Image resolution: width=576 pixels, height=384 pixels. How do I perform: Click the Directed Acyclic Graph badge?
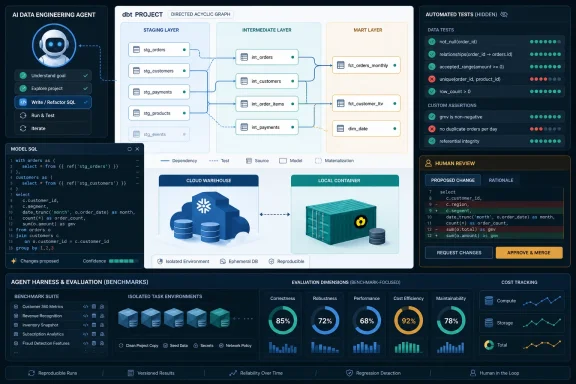(201, 14)
